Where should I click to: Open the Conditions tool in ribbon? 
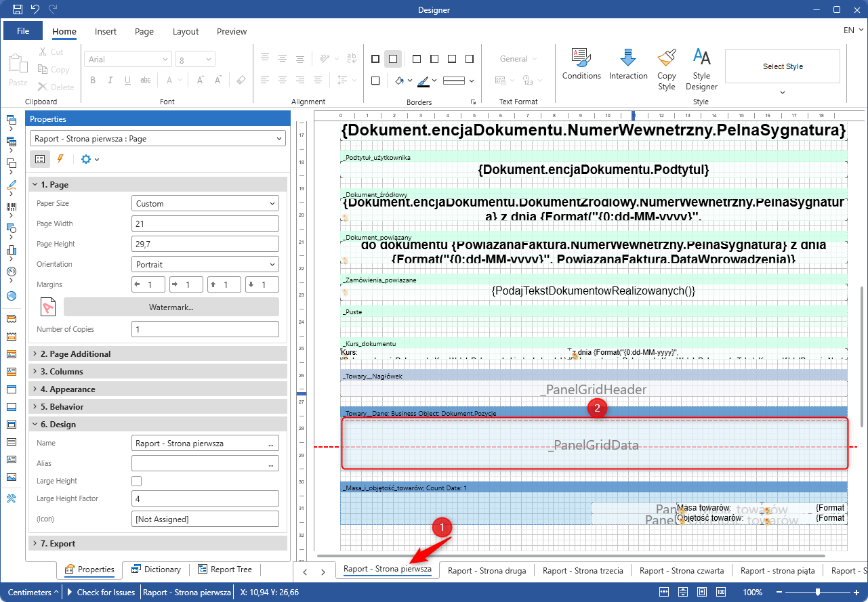pyautogui.click(x=581, y=64)
